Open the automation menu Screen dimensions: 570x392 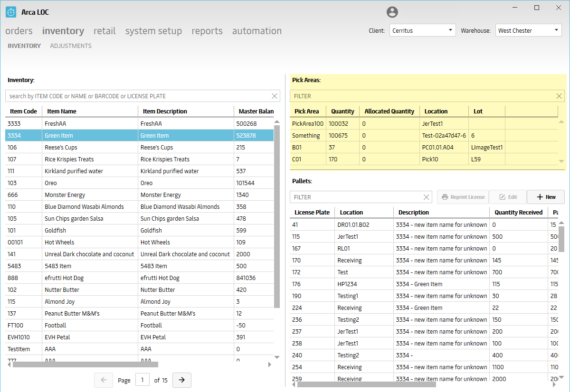point(257,31)
